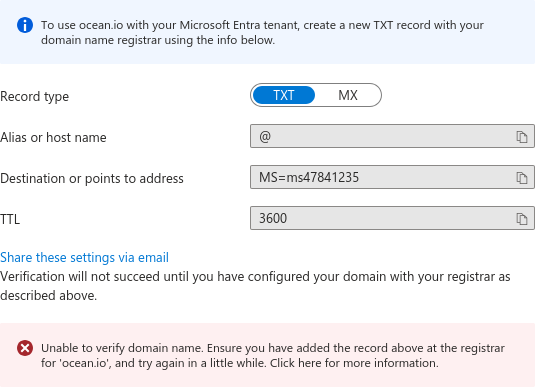Click the red error icon in alert
This screenshot has width=535, height=387.
tap(25, 348)
